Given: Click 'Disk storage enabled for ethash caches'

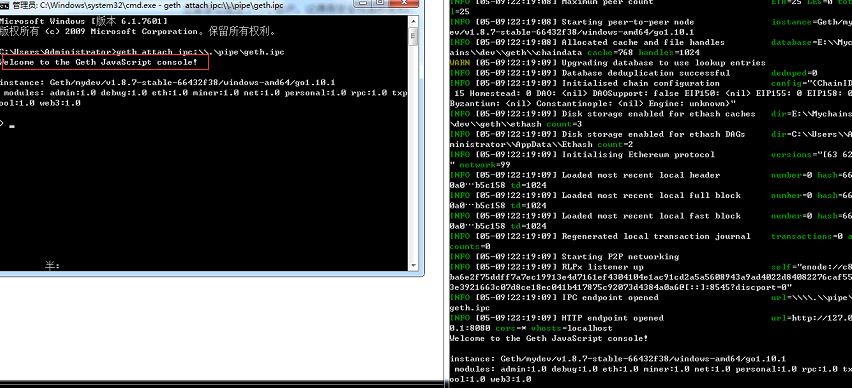Looking at the screenshot, I should pos(659,114).
